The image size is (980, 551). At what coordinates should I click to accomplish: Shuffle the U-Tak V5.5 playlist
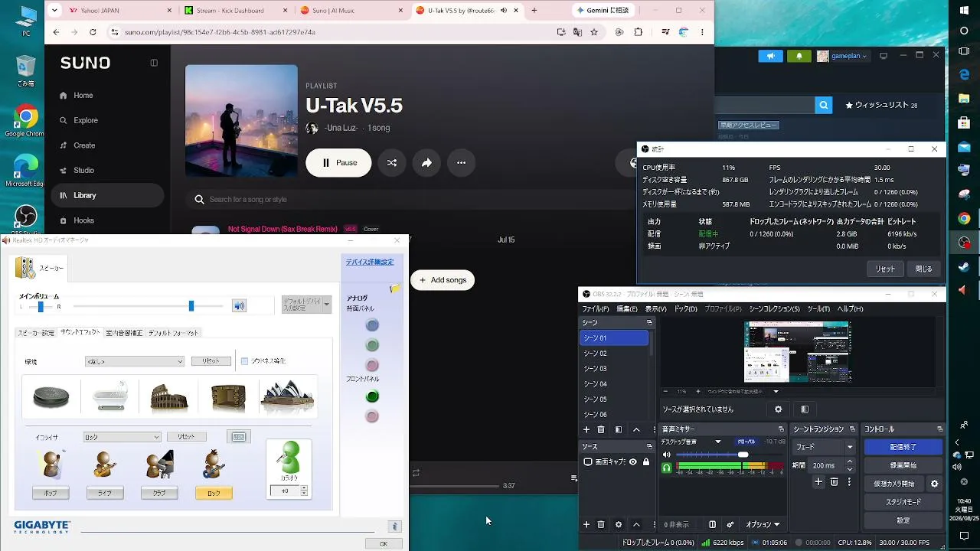(392, 163)
